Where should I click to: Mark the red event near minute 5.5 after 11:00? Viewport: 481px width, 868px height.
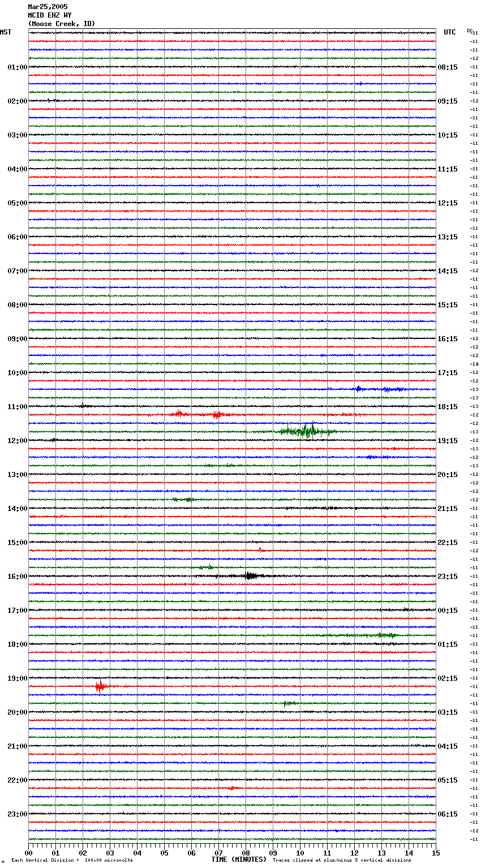pos(179,414)
